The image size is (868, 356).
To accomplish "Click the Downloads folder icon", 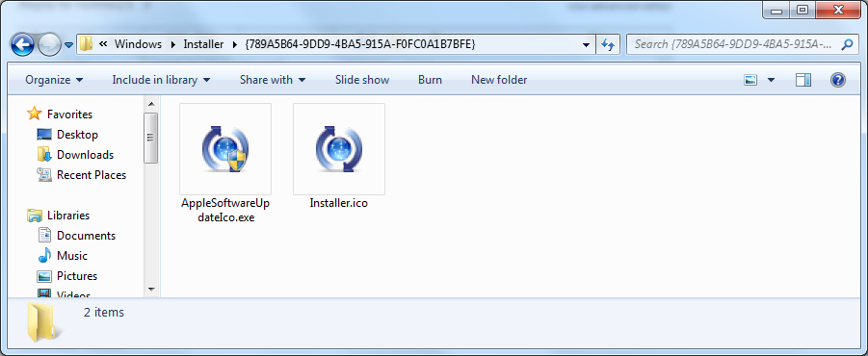I will click(x=44, y=155).
